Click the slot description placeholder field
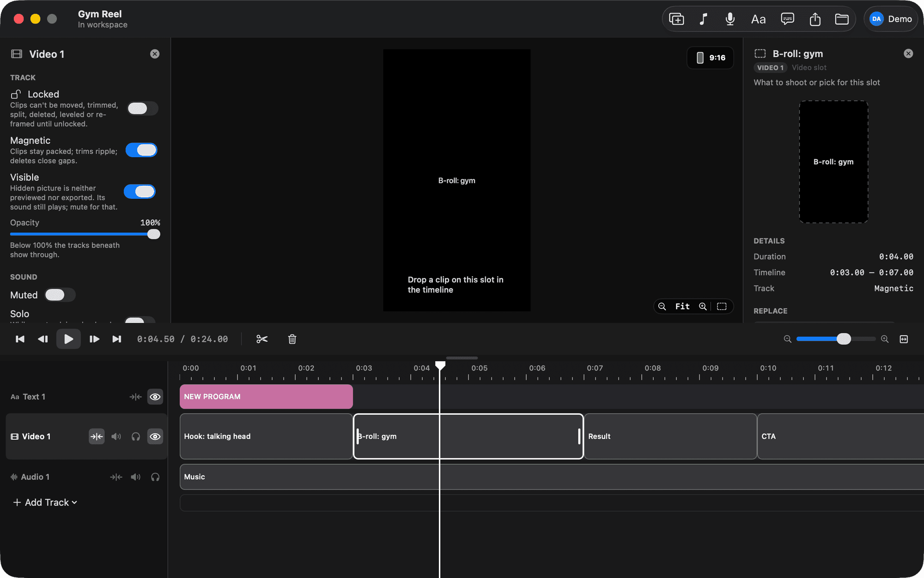 point(817,82)
